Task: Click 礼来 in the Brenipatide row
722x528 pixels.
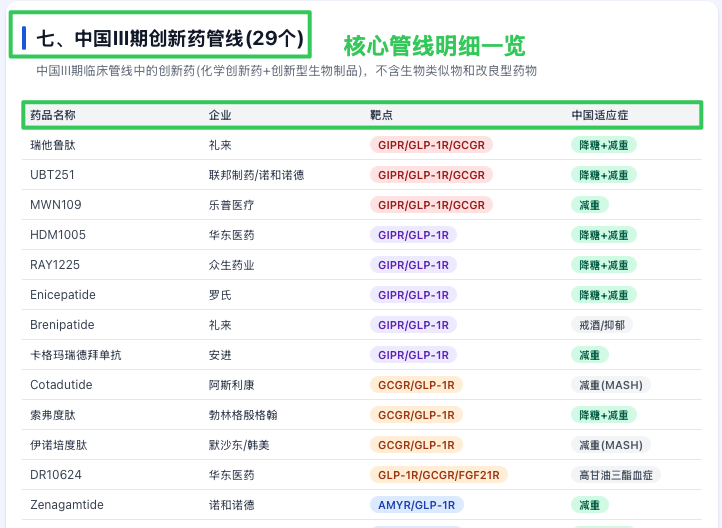Action: pyautogui.click(x=220, y=325)
